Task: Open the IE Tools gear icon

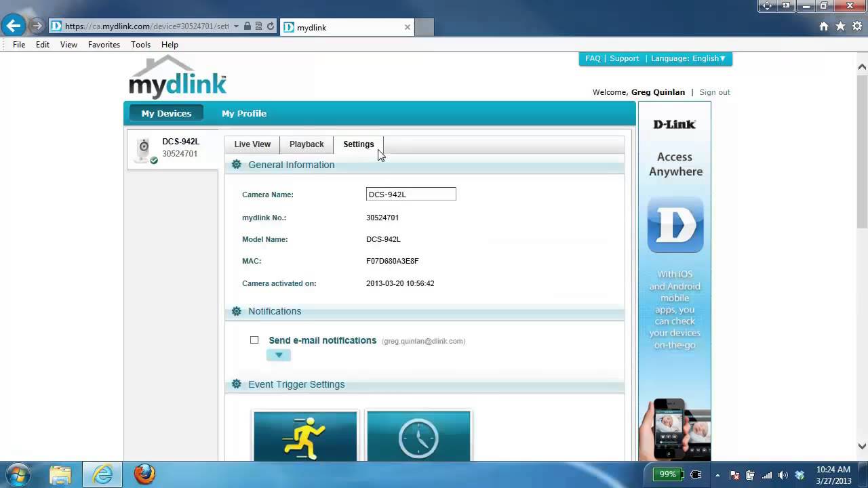Action: pyautogui.click(x=856, y=26)
